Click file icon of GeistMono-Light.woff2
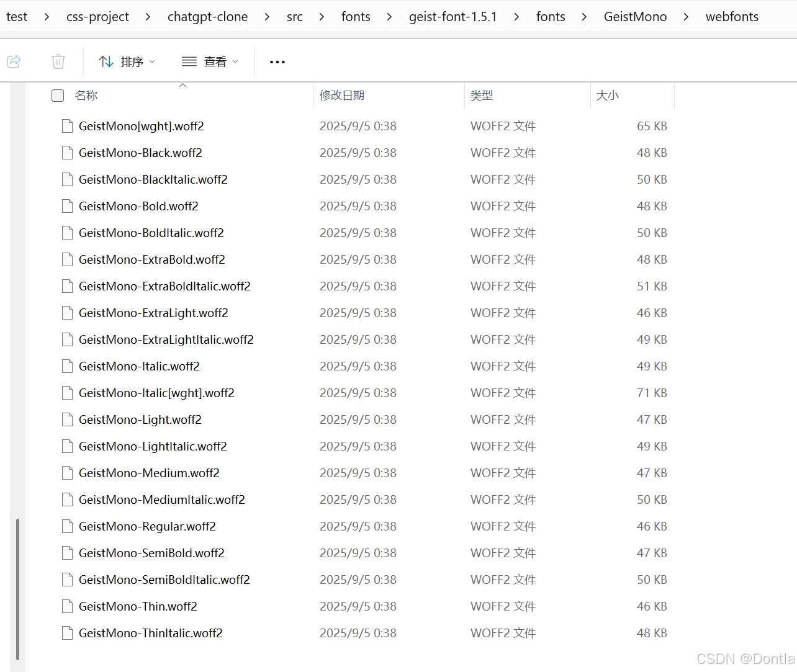The image size is (797, 672). [x=67, y=419]
